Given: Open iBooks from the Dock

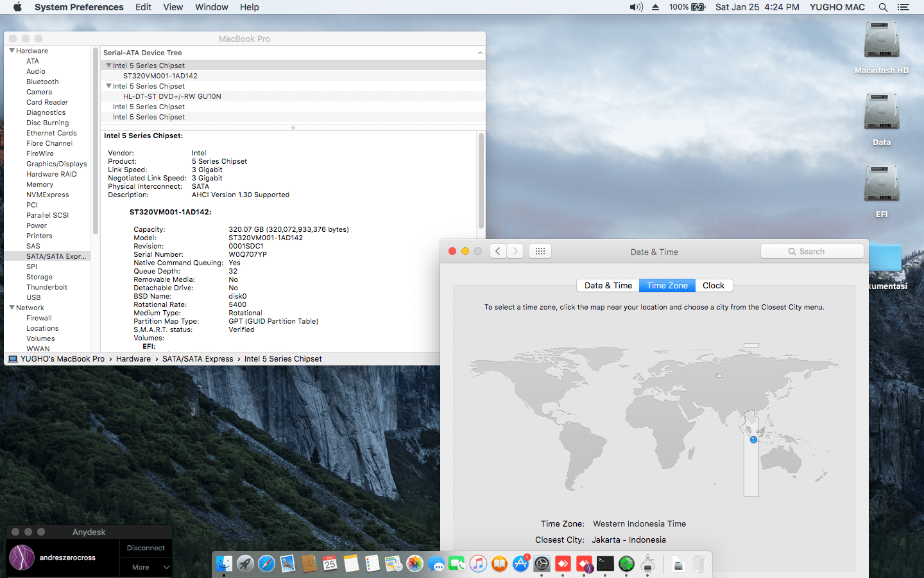Looking at the screenshot, I should coord(499,564).
